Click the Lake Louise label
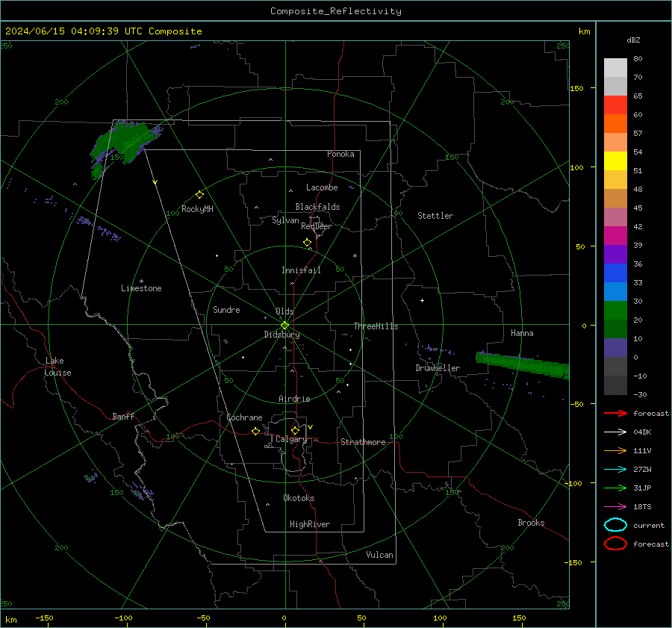Viewport: 672px width, 628px height. 57,367
